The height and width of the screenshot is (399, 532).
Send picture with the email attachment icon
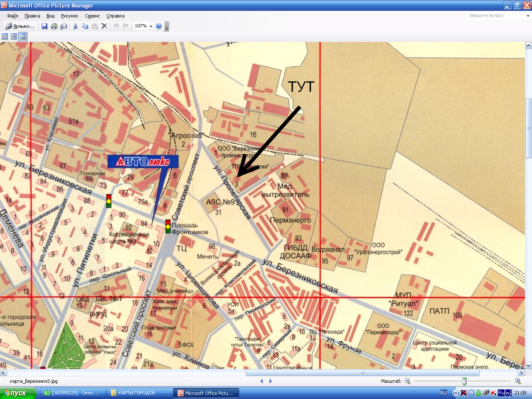click(64, 26)
